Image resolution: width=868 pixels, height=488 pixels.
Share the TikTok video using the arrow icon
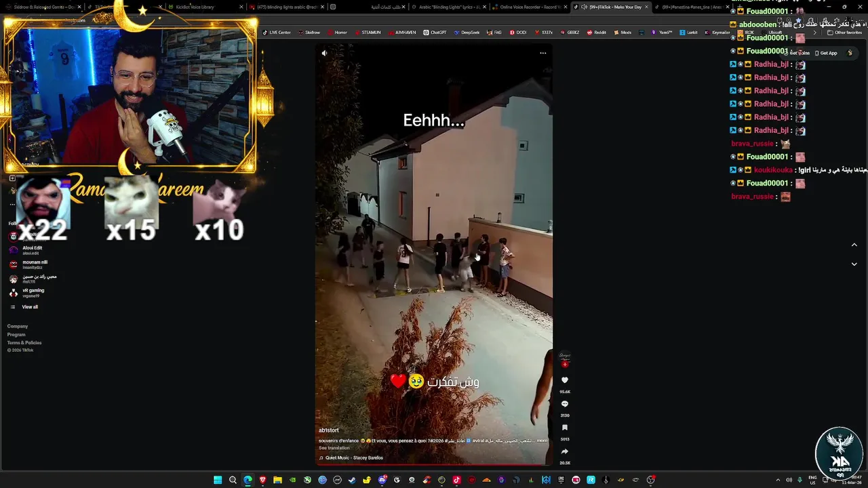[565, 451]
